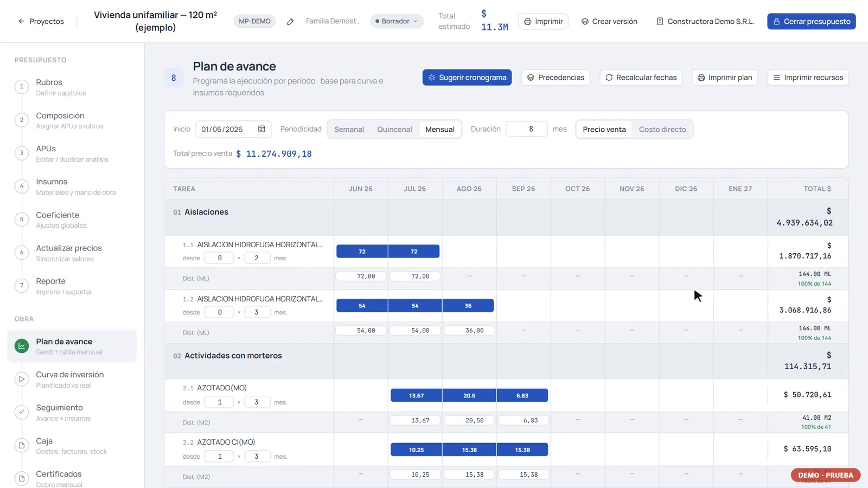Click the Seguimiento checkmark icon
The width and height of the screenshot is (868, 488).
coord(22,412)
